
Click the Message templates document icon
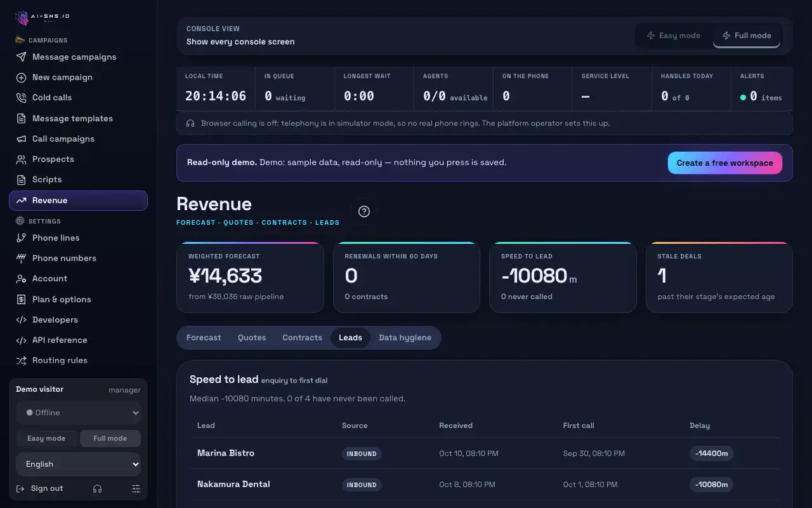(x=21, y=119)
